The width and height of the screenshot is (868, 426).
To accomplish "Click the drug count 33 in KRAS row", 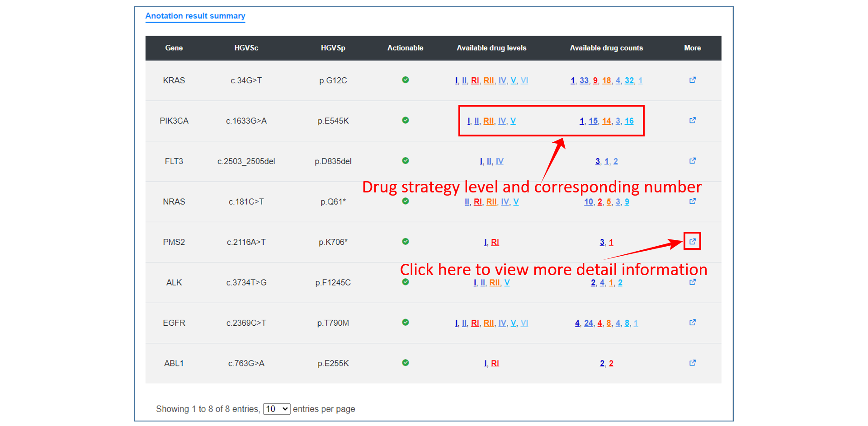I will tap(584, 80).
